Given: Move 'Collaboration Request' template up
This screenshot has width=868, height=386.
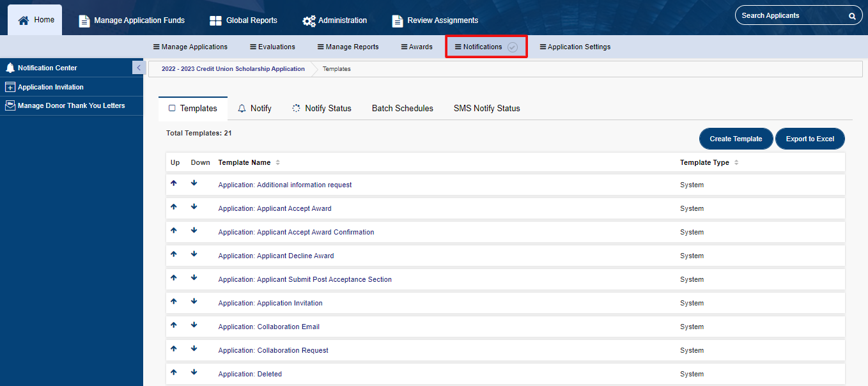Looking at the screenshot, I should pyautogui.click(x=173, y=348).
